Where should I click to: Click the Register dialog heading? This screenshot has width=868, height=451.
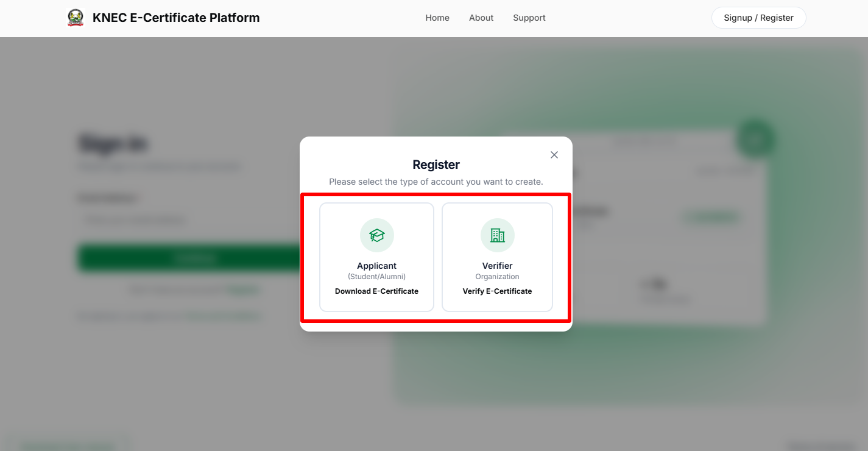[x=436, y=165]
